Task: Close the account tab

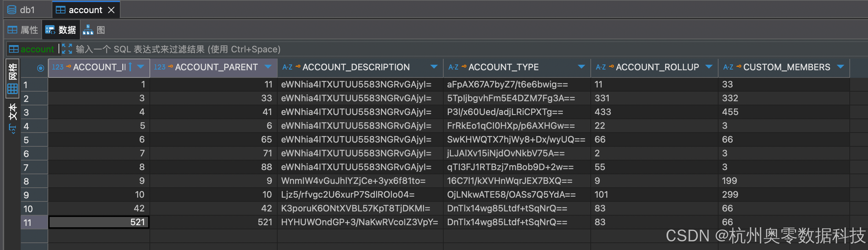Action: pyautogui.click(x=111, y=10)
